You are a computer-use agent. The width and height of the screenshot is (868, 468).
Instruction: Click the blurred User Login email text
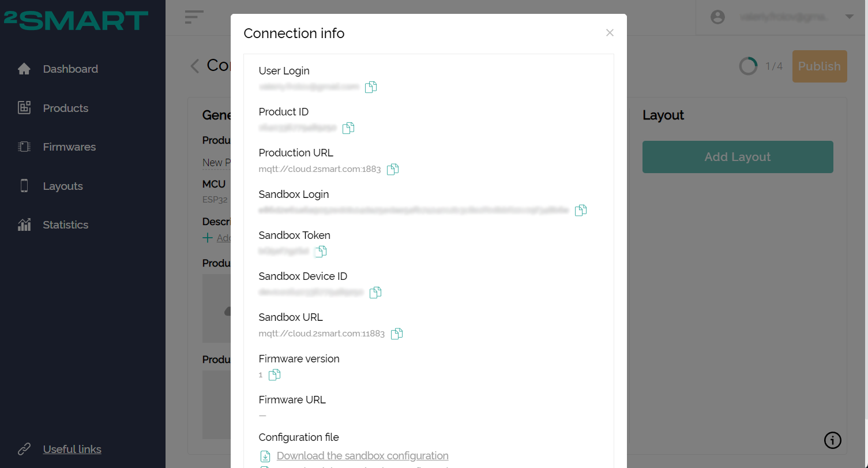click(309, 87)
